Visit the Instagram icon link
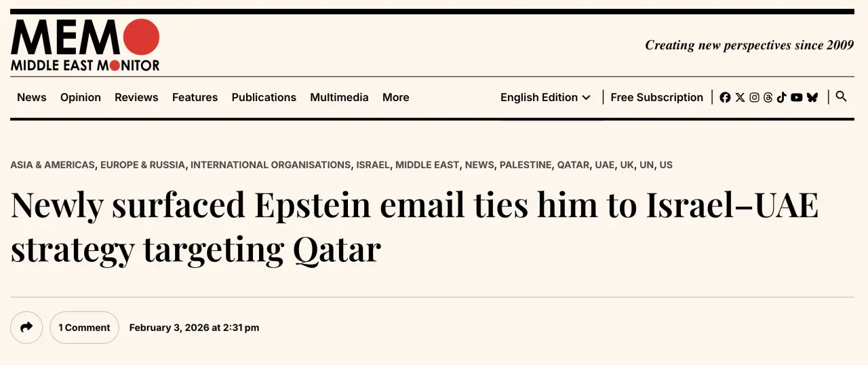Screen dimensions: 868x365 click(x=754, y=98)
